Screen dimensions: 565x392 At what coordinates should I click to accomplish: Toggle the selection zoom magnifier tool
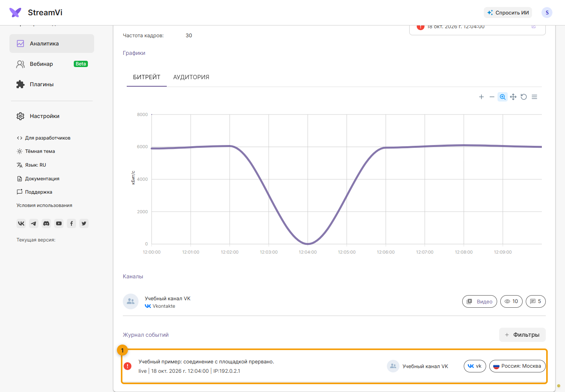tap(503, 97)
